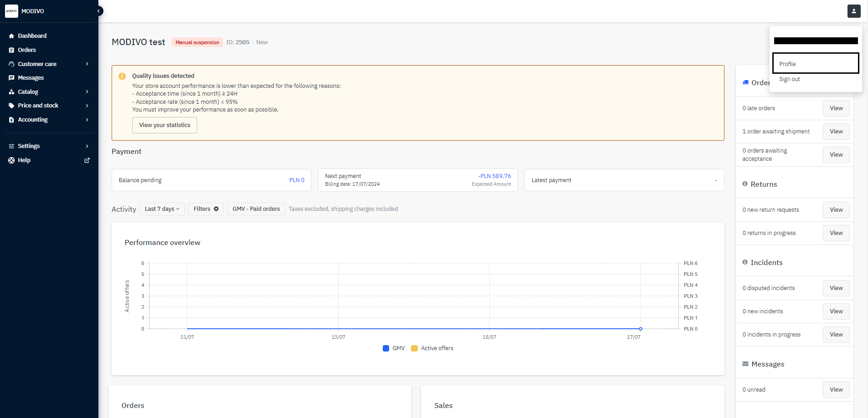868x418 pixels.
Task: Click the Messages envelope icon in right panel
Action: coord(745,364)
